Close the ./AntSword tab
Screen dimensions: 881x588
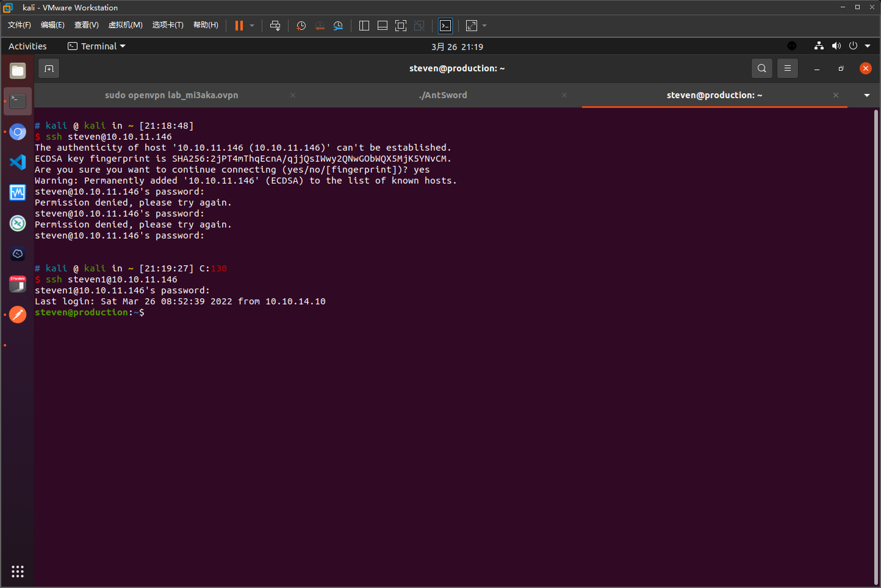click(x=564, y=95)
